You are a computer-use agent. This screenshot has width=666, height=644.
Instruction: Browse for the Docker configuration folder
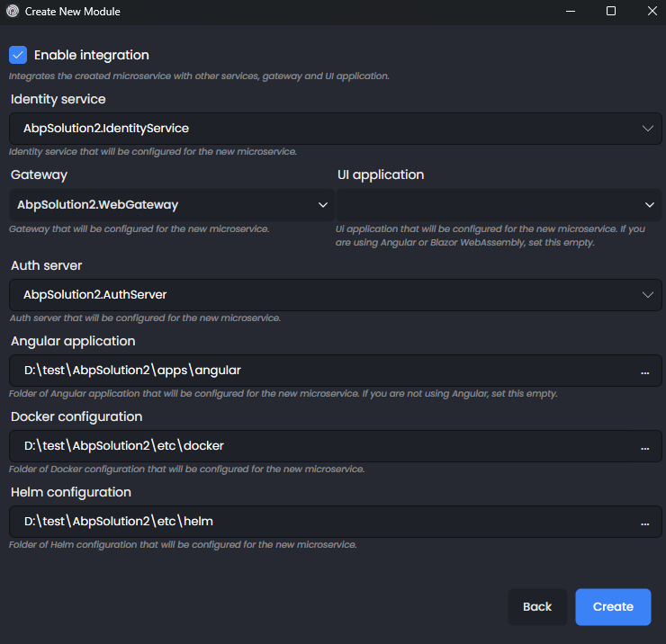[x=644, y=447]
